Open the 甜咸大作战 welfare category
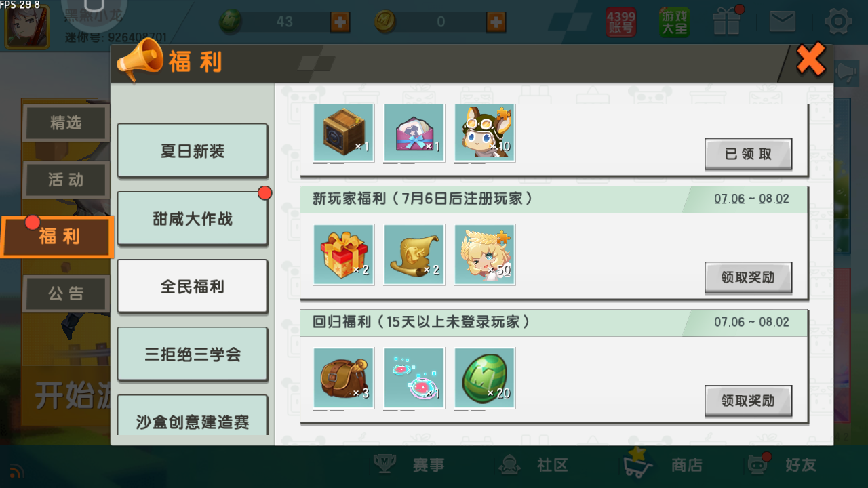The width and height of the screenshot is (868, 488). (x=193, y=219)
